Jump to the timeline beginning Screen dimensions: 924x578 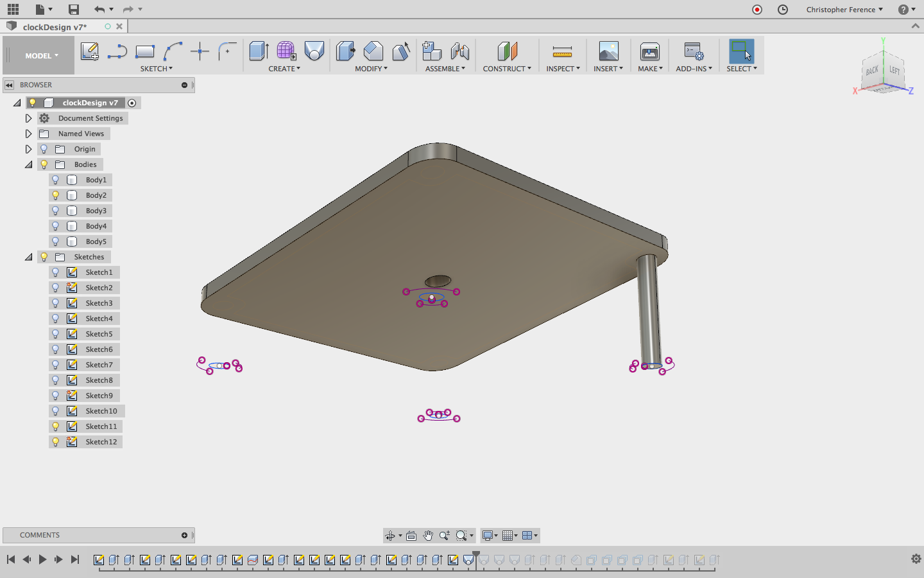click(x=11, y=559)
